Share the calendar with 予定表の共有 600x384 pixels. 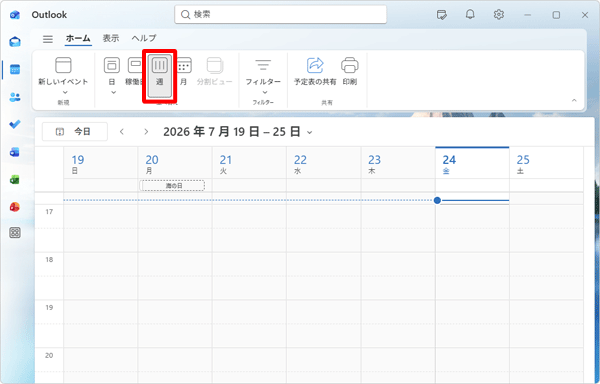point(315,70)
